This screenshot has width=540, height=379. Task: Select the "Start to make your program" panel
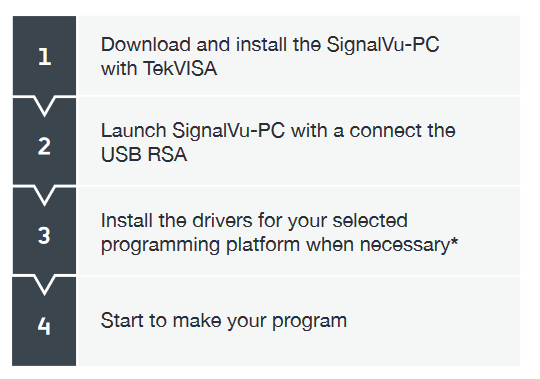[299, 321]
